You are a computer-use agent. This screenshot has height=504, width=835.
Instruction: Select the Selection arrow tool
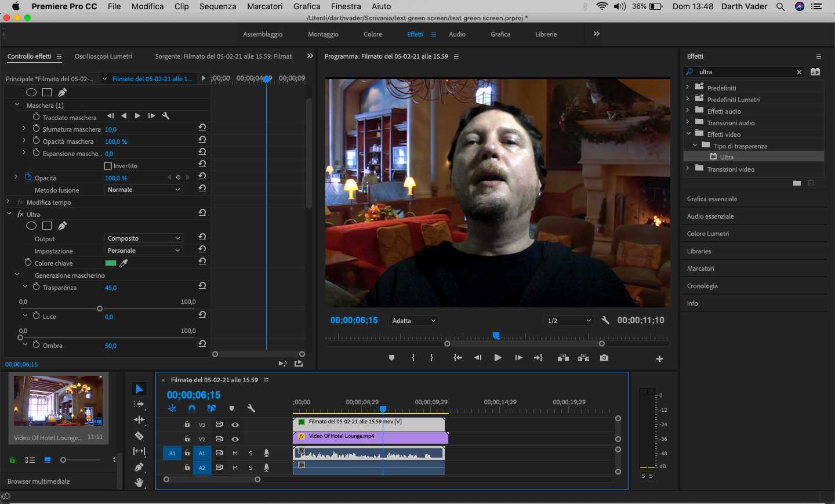(139, 389)
